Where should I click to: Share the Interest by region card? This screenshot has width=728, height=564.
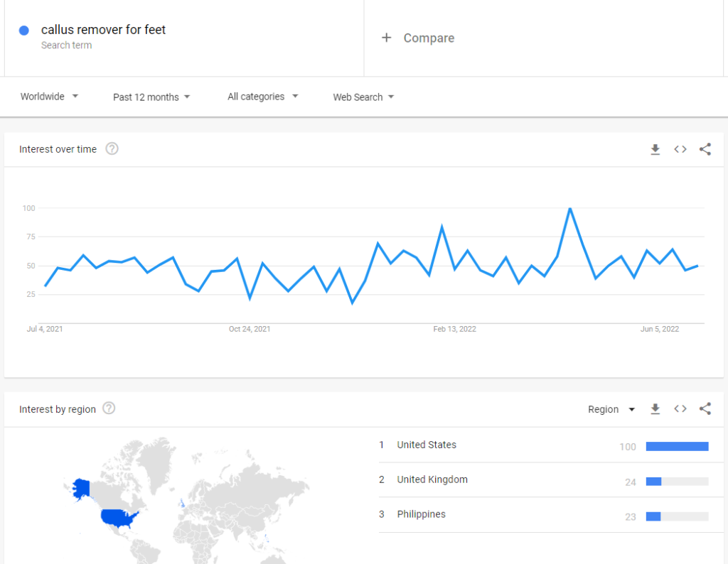tap(705, 408)
